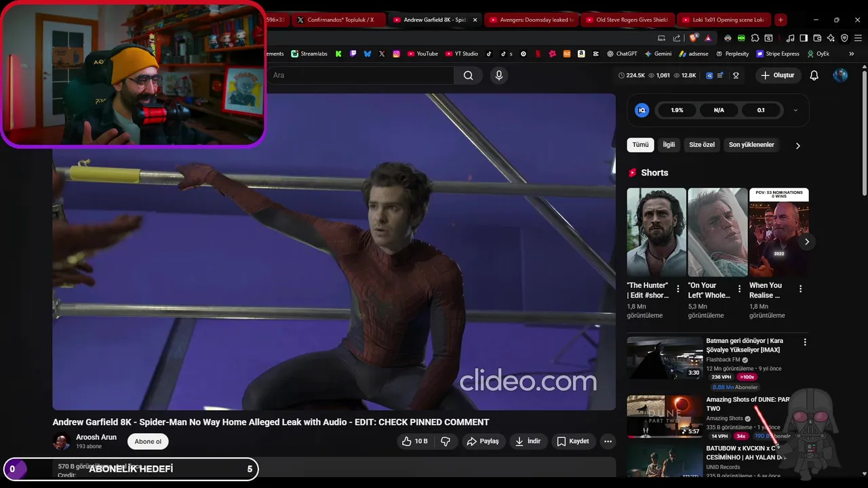Open Twitch bookmark icon

[x=353, y=54]
